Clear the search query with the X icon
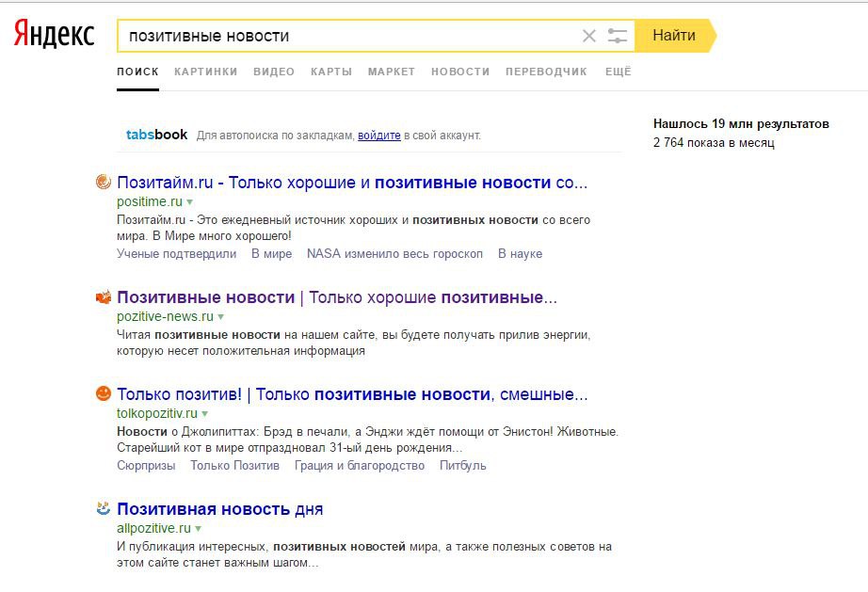 pos(589,36)
